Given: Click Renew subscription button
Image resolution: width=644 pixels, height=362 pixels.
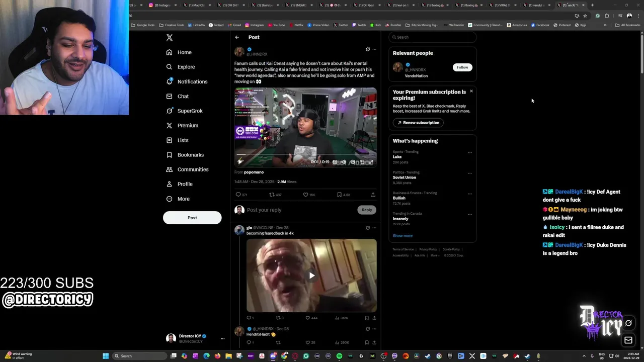Looking at the screenshot, I should pyautogui.click(x=419, y=123).
